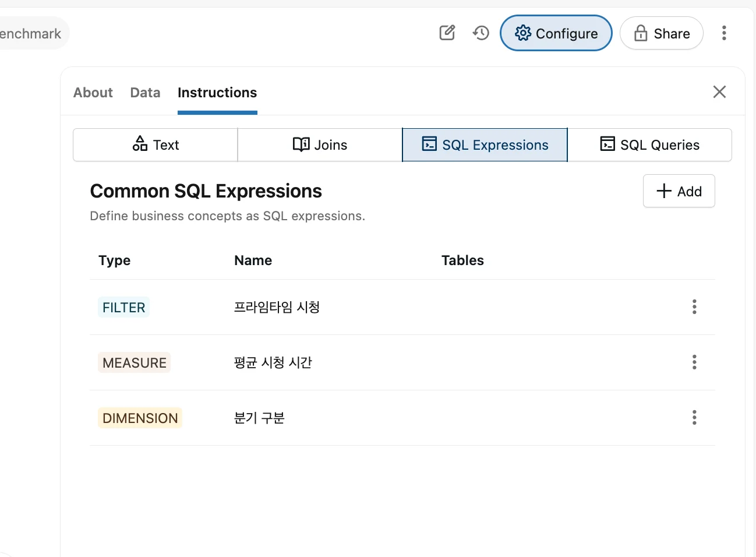Select the Text segment

coord(156,144)
